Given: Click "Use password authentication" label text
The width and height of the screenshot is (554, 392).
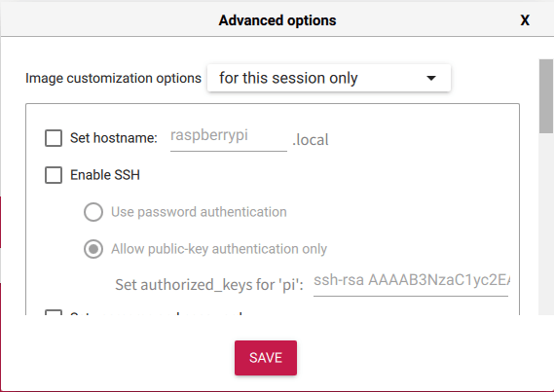Looking at the screenshot, I should 199,212.
